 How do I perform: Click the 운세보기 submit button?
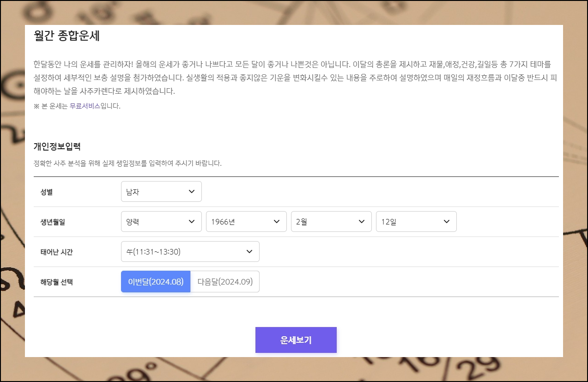click(296, 340)
